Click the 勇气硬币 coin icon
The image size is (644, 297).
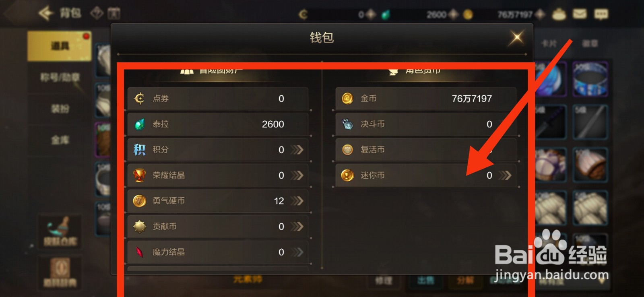coord(139,200)
